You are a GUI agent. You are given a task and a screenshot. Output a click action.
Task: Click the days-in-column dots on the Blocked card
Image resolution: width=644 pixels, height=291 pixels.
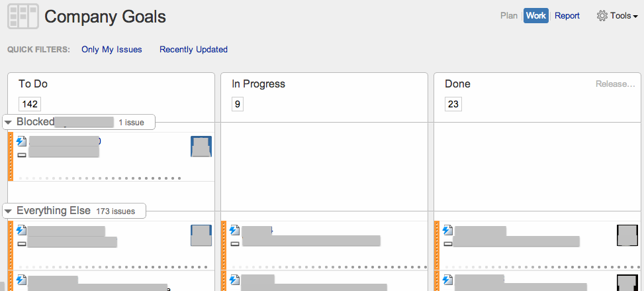[99, 178]
